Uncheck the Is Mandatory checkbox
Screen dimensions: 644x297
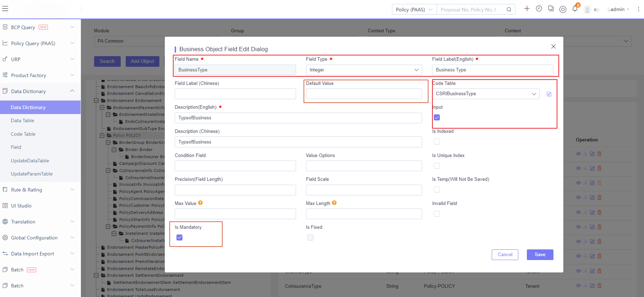(179, 238)
